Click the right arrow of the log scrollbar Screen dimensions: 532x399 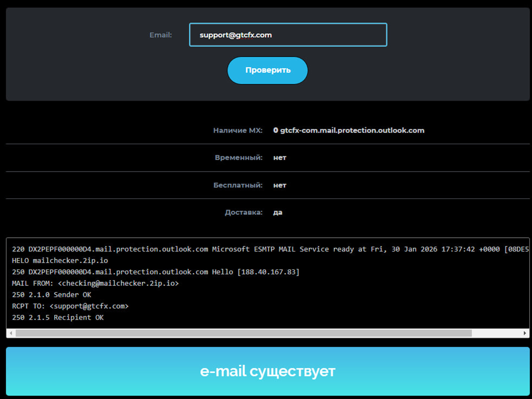pyautogui.click(x=525, y=333)
